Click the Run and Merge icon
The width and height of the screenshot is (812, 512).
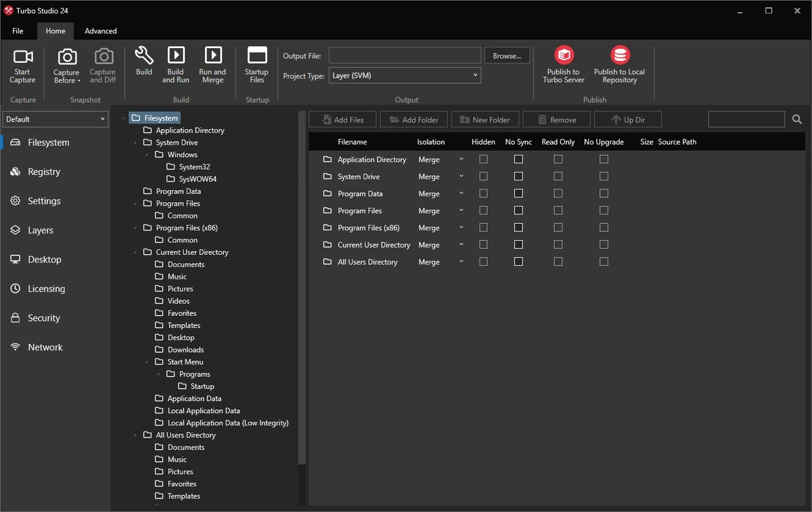point(212,55)
